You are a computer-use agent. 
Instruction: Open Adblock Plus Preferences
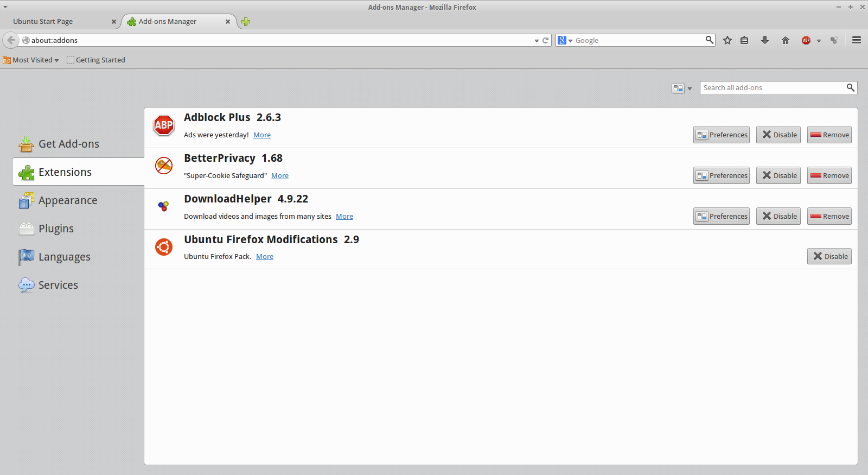point(722,135)
